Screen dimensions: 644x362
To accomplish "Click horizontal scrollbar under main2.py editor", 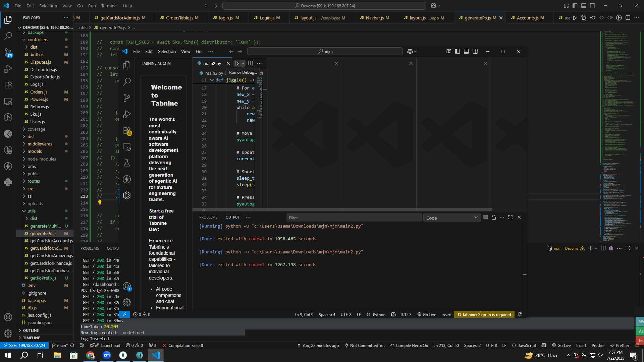I will 342,209.
